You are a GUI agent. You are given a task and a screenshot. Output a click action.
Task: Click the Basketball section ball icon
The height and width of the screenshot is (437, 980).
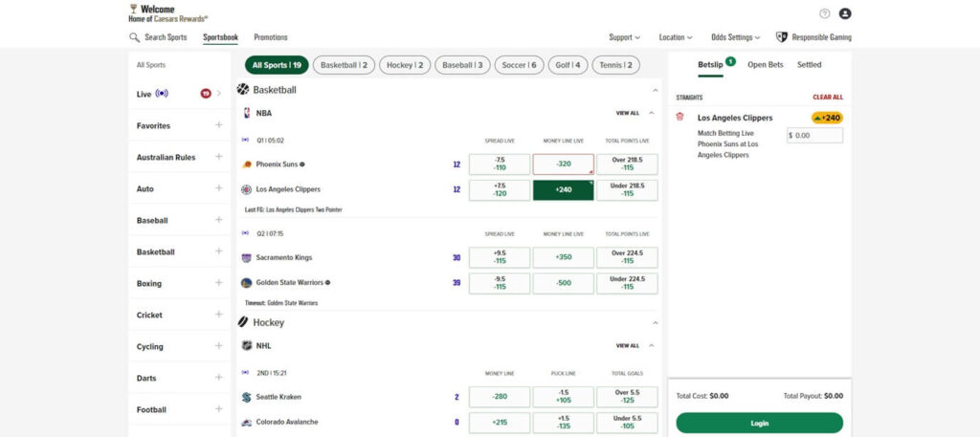pyautogui.click(x=243, y=89)
